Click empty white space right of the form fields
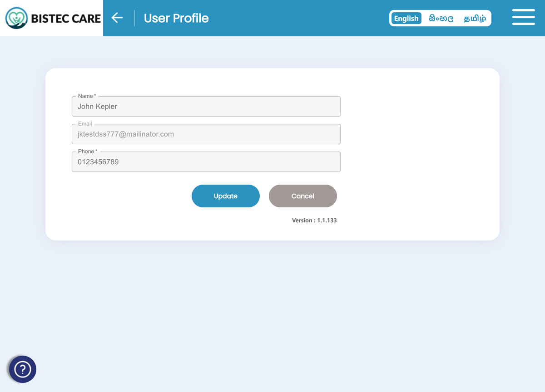This screenshot has height=392, width=545. 418,136
